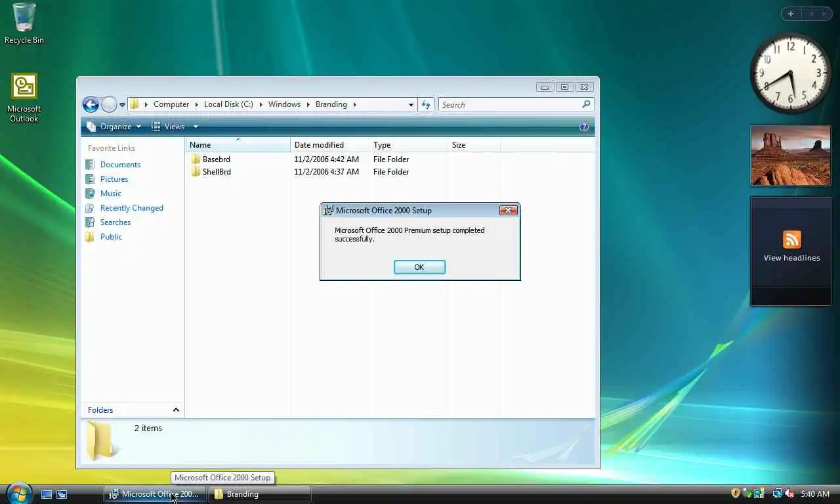Image resolution: width=840 pixels, height=504 pixels.
Task: Click the muted volume tray icon
Action: 789,493
